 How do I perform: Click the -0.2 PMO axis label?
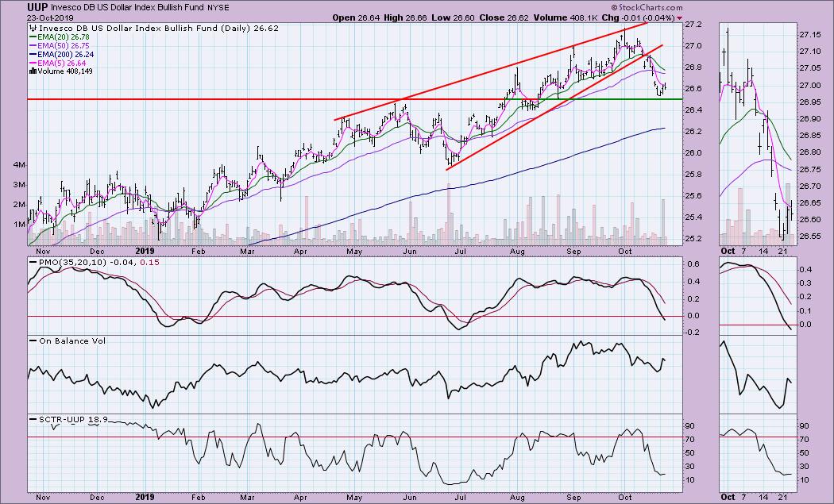coord(693,333)
